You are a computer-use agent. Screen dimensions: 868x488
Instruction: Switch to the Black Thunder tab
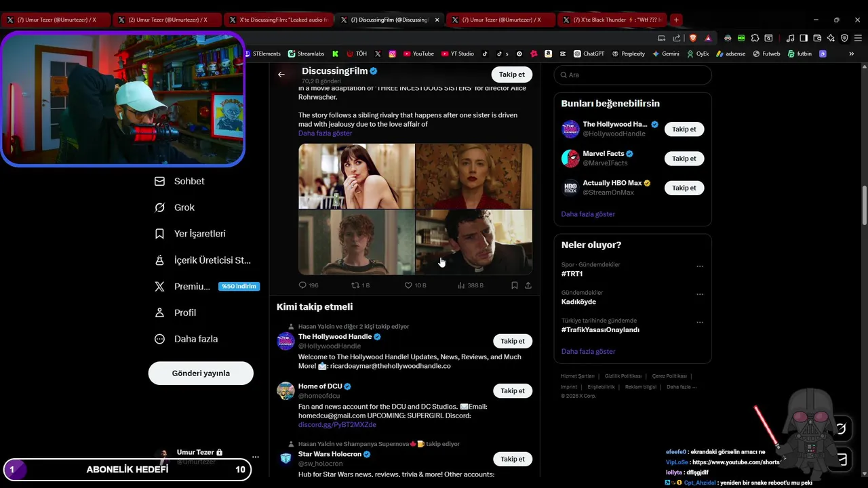click(612, 20)
